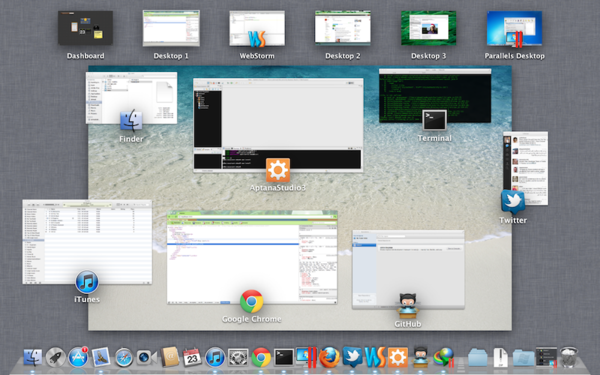Switch to the Desktop 2 space
This screenshot has height=375, width=600.
pos(342,28)
